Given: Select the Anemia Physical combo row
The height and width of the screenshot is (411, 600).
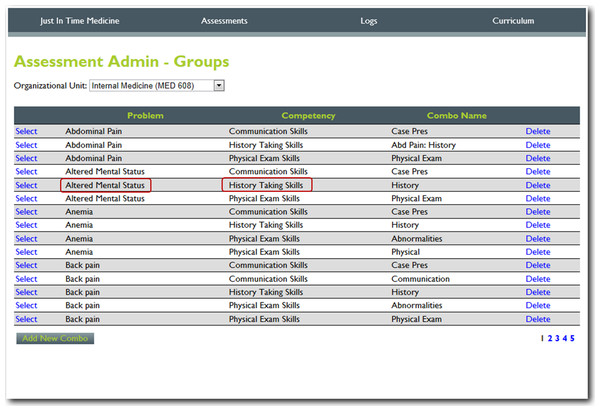Looking at the screenshot, I should (x=26, y=252).
